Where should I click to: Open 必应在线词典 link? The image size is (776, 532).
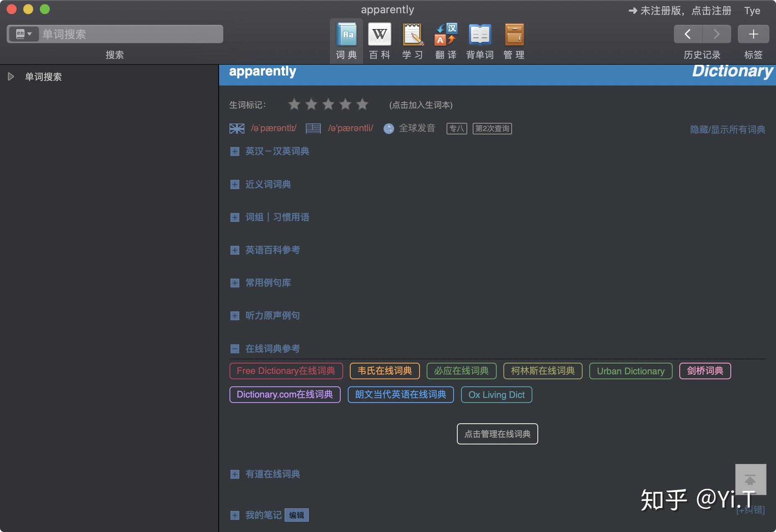click(461, 371)
